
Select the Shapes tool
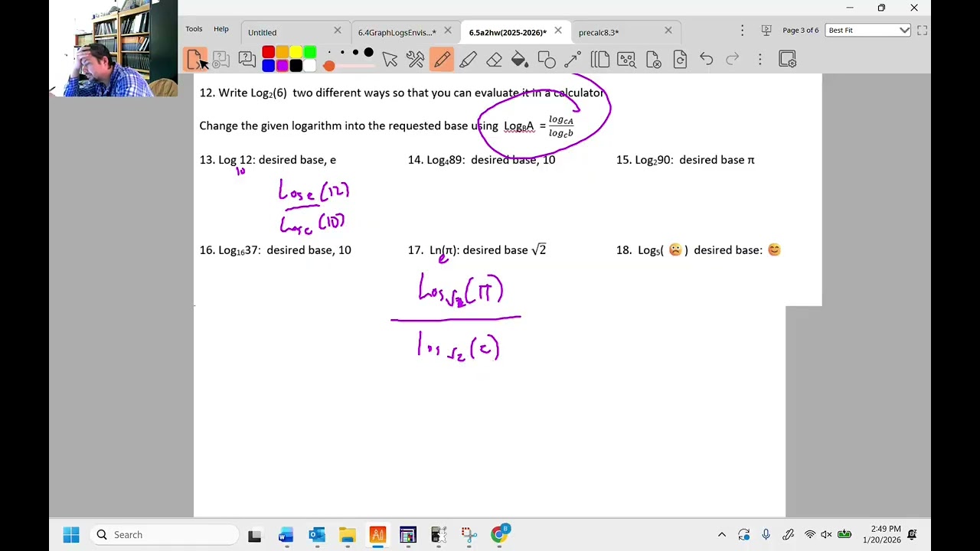point(547,59)
